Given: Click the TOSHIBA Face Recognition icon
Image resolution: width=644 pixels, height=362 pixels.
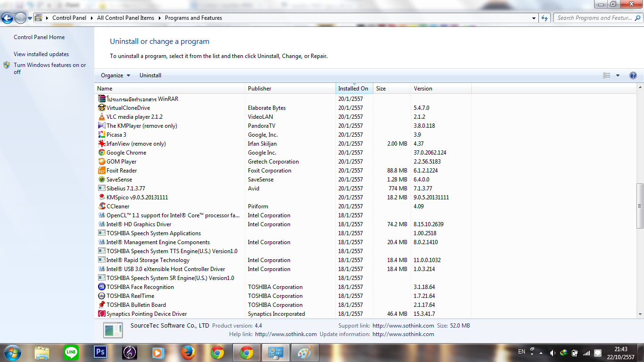Looking at the screenshot, I should 101,287.
